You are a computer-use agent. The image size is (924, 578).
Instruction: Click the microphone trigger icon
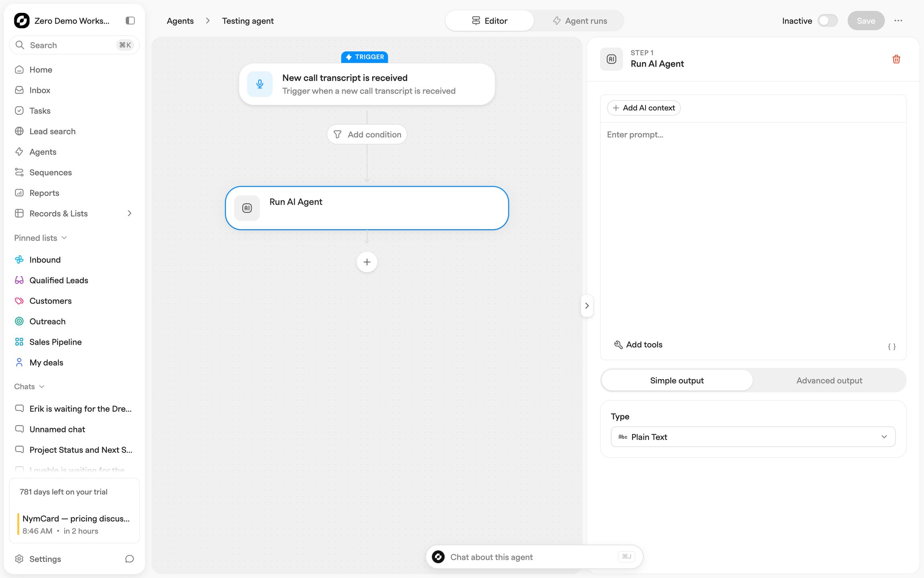tap(259, 84)
